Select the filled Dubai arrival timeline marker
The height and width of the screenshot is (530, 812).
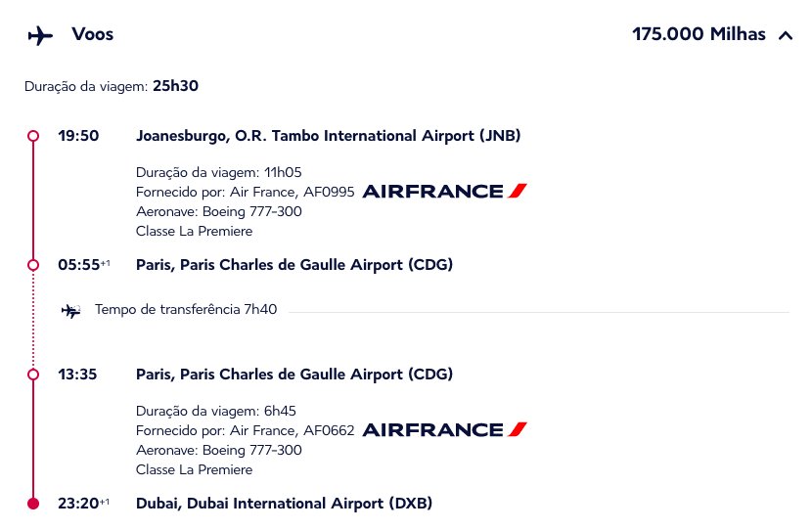[x=33, y=504]
